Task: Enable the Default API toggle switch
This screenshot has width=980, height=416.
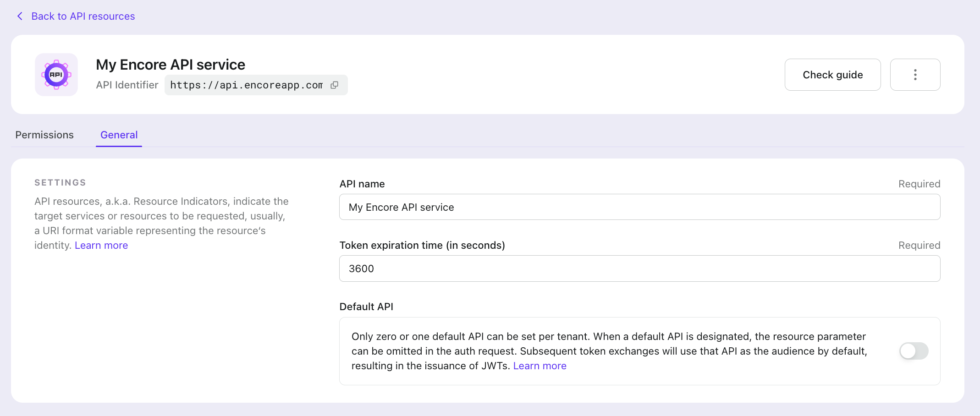Action: point(914,351)
